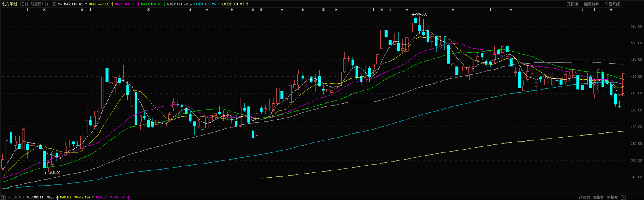Click the 360.00 price axis label
The image size is (644, 200).
pyautogui.click(x=636, y=160)
